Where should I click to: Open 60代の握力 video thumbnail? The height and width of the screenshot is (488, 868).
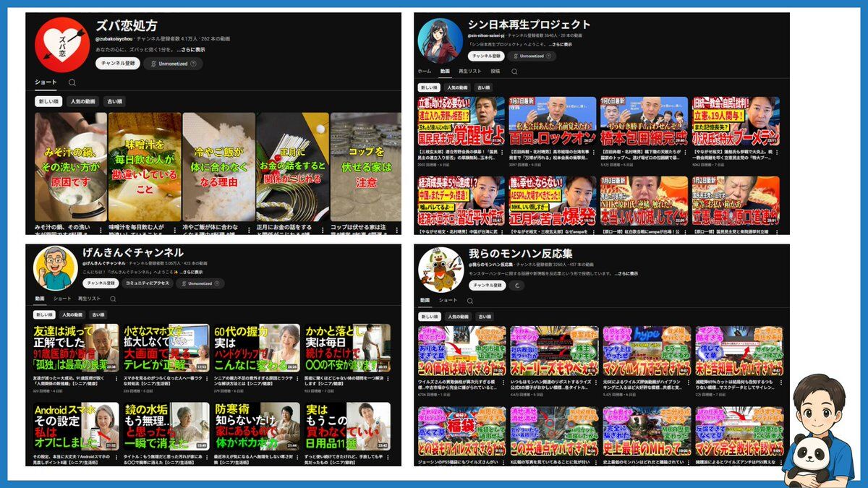[x=257, y=348]
